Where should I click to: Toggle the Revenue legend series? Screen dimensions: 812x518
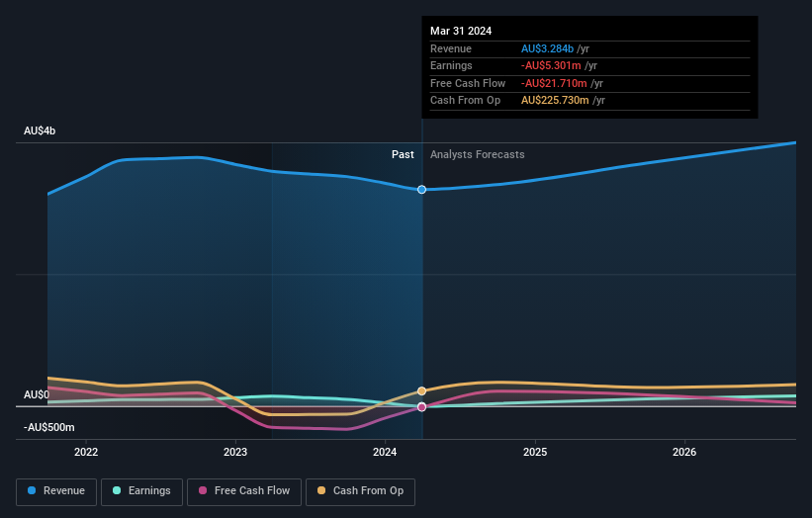point(56,491)
